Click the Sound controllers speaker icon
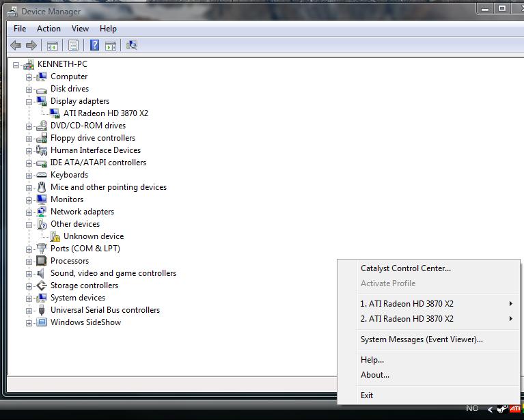The height and width of the screenshot is (420, 524). (x=41, y=273)
